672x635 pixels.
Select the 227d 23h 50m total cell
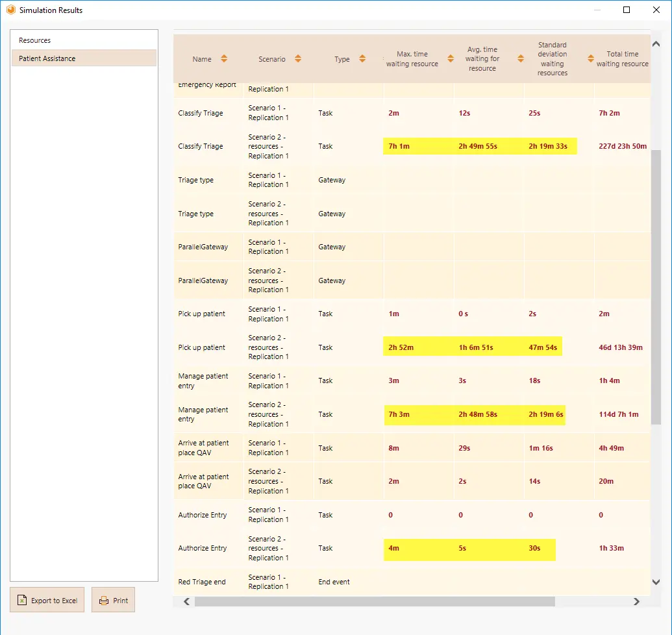623,146
